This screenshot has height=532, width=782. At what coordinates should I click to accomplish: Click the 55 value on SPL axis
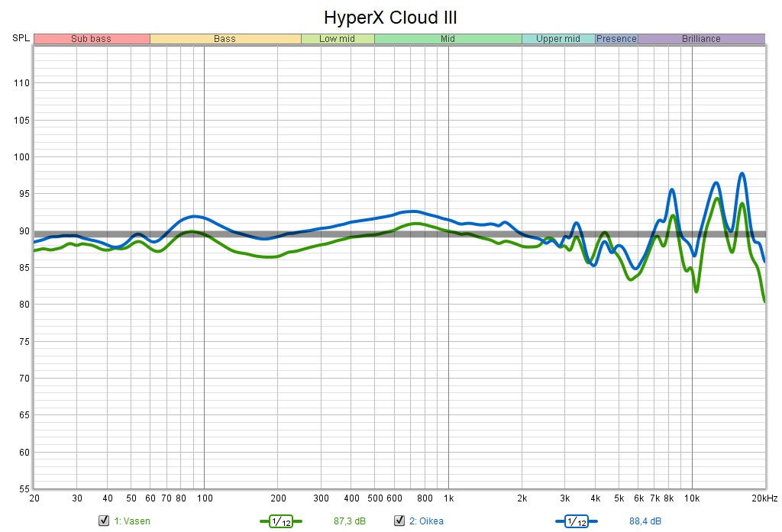coord(24,489)
